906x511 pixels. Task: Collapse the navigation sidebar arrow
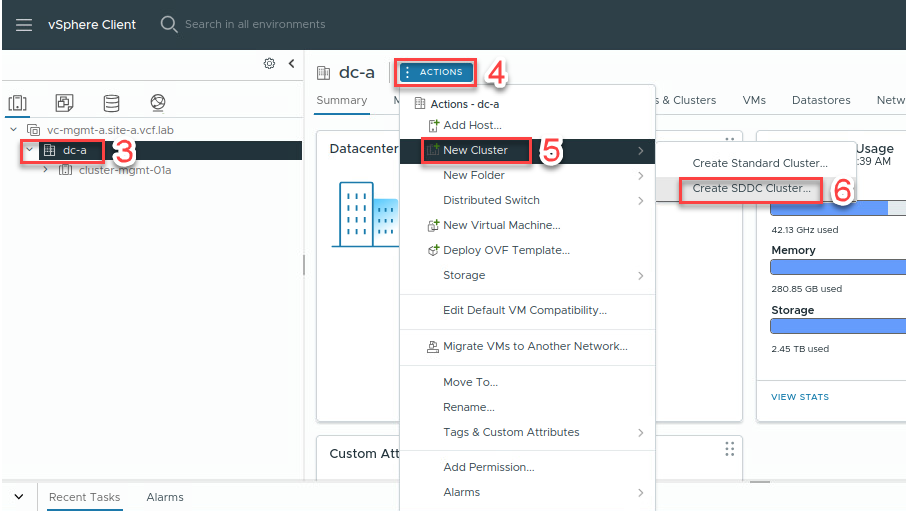click(292, 64)
